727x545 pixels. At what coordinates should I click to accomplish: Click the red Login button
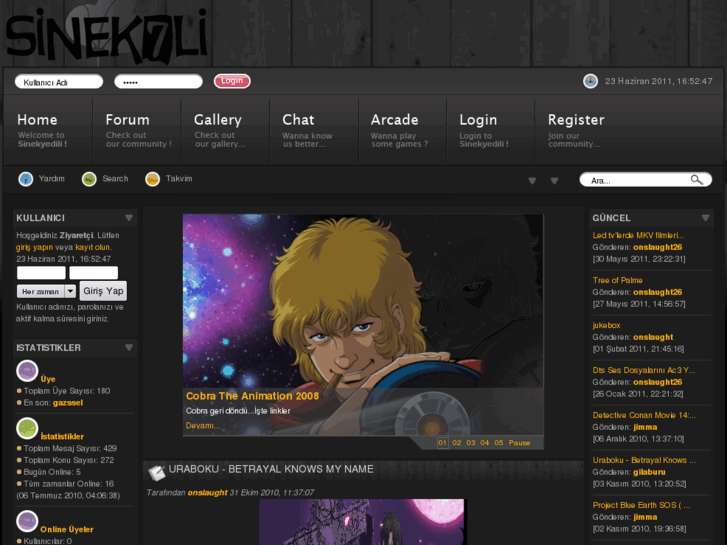(x=232, y=81)
